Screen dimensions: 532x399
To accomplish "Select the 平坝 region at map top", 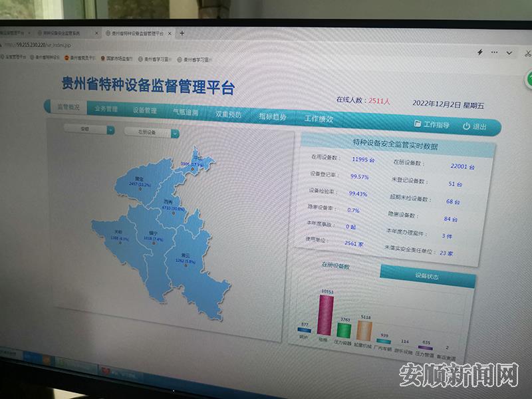I will (193, 162).
